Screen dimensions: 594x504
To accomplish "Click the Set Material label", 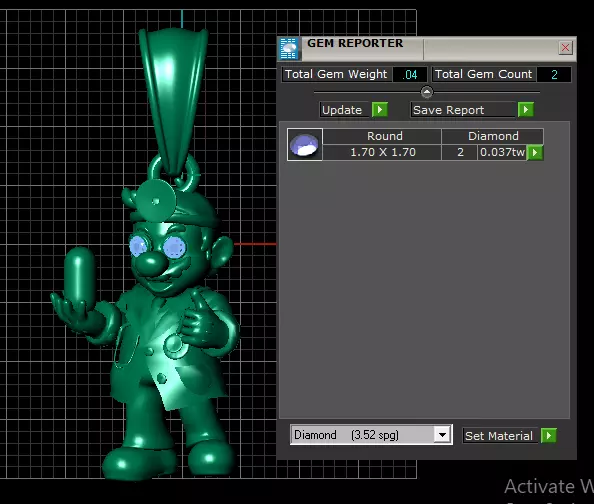I will pos(499,436).
